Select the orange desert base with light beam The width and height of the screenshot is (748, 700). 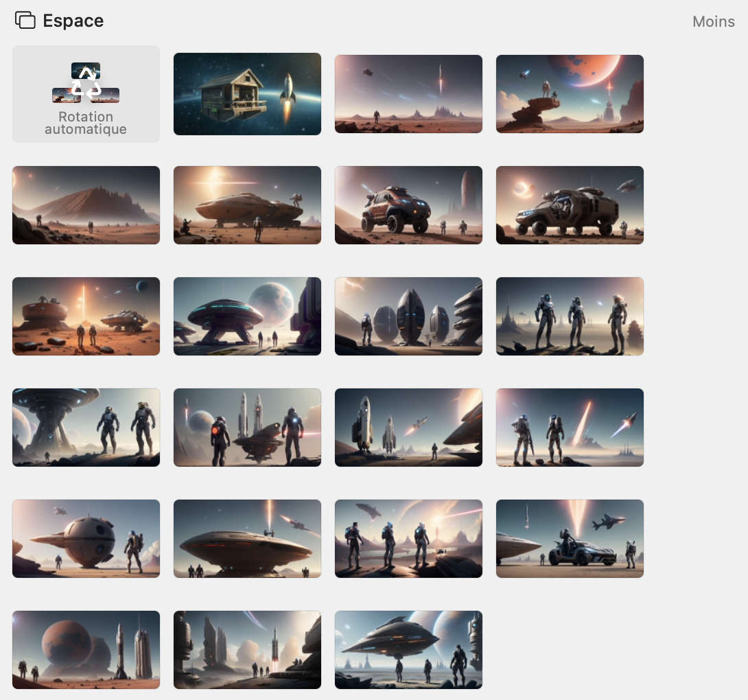point(86,316)
